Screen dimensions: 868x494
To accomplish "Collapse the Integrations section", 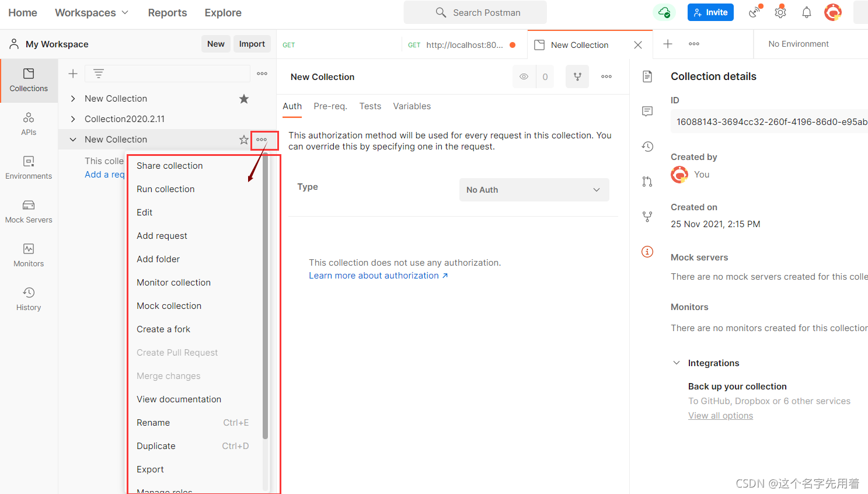I will [677, 363].
